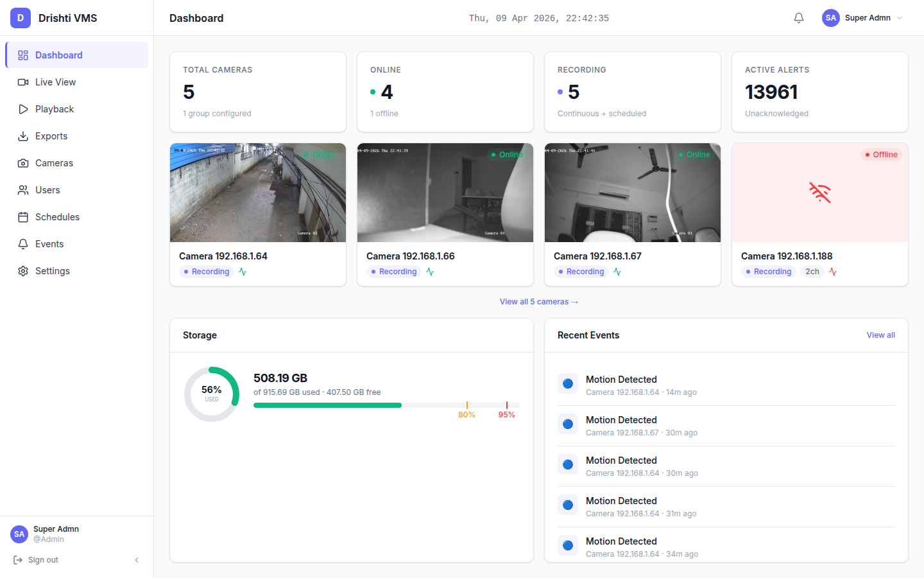Click View all recent events
This screenshot has width=924, height=578.
[880, 335]
